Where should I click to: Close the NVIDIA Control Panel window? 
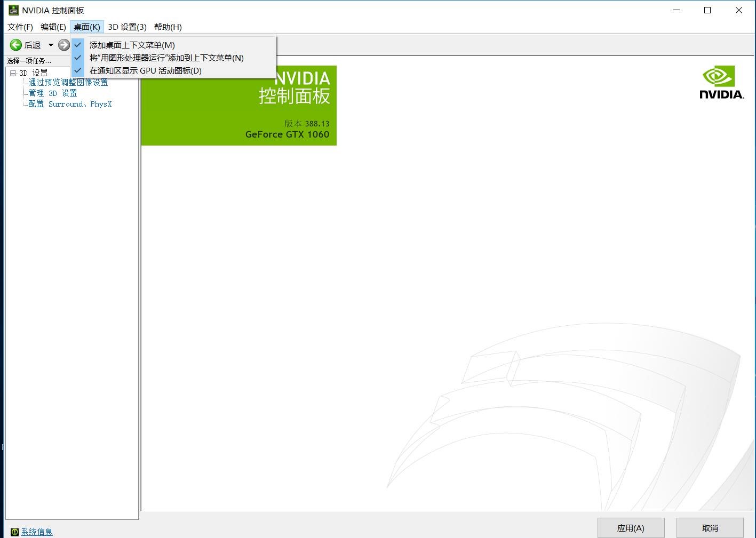click(x=739, y=10)
